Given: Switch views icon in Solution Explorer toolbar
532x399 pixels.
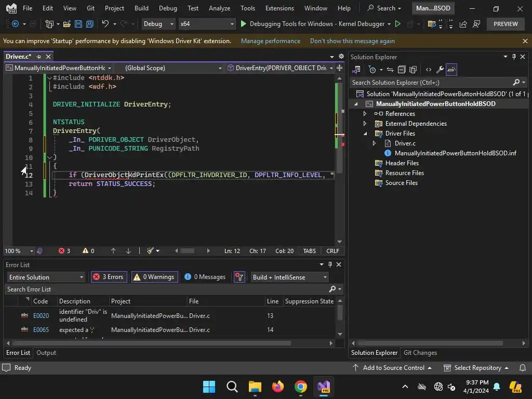Looking at the screenshot, I should coord(356,70).
